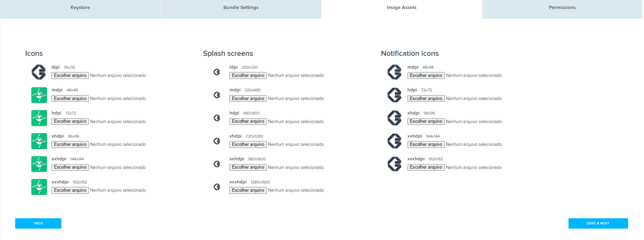Click the Icons section heading
This screenshot has width=644, height=240.
[34, 53]
